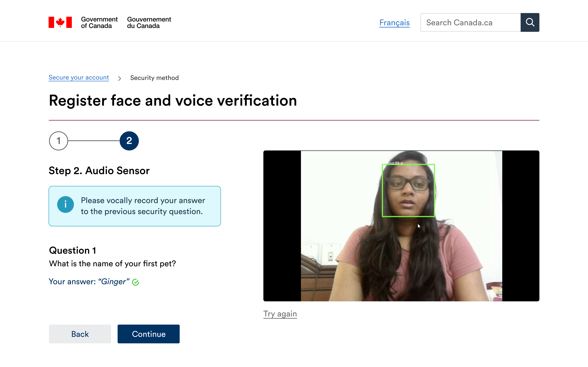
Task: Click the Government of Canada wordmark
Action: [99, 22]
